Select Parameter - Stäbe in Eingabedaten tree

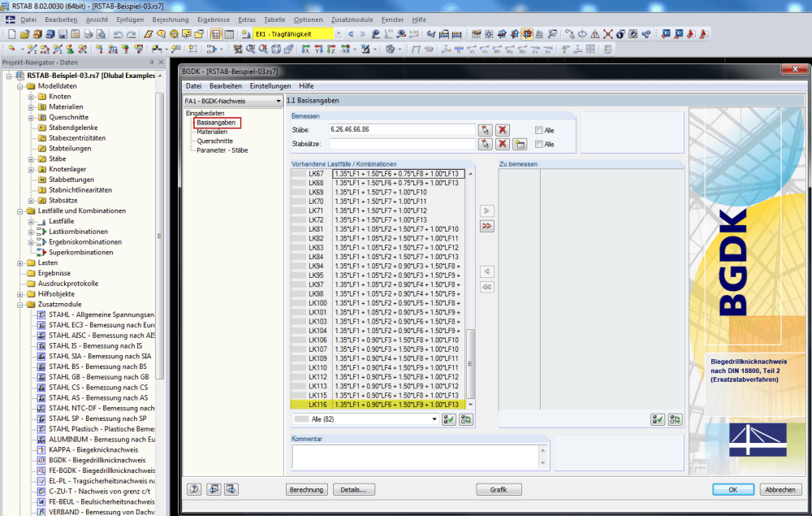coord(222,150)
